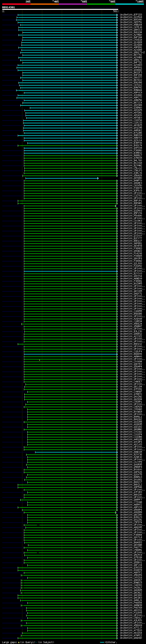Screen dimensions: 146x644
Task: Click the white query sequence ruler bar
Action: pyautogui.click(x=60, y=10)
